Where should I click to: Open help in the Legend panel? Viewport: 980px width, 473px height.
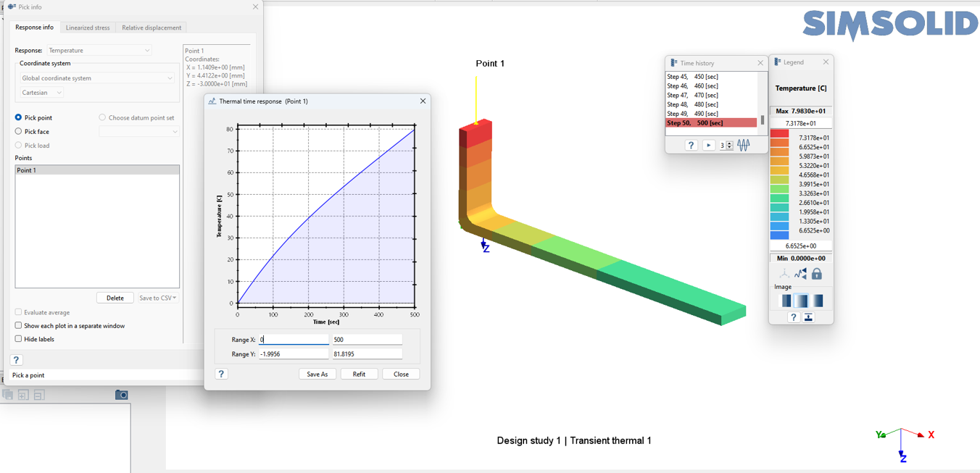click(x=793, y=317)
